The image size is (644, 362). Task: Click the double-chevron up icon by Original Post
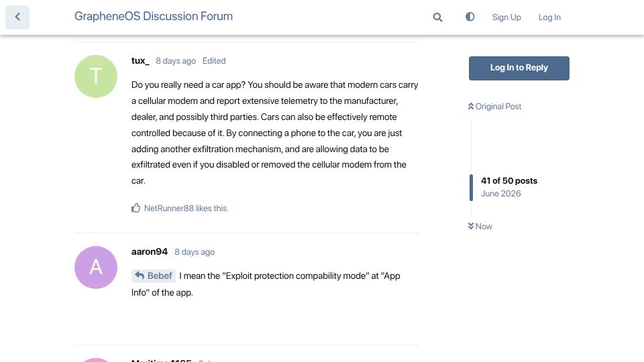coord(471,107)
